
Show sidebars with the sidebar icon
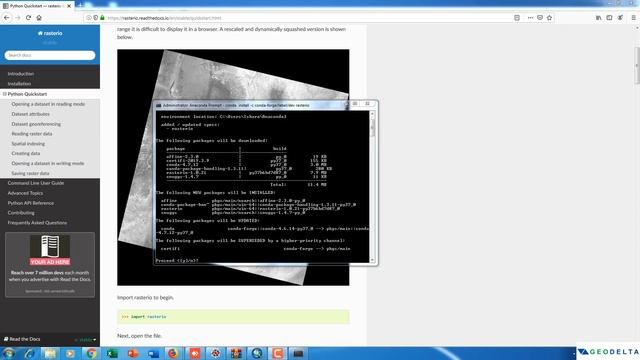(x=609, y=18)
